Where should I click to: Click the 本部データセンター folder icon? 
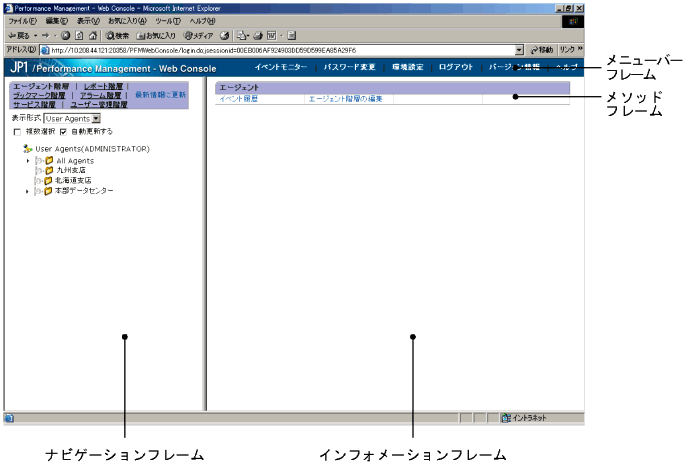pos(48,191)
